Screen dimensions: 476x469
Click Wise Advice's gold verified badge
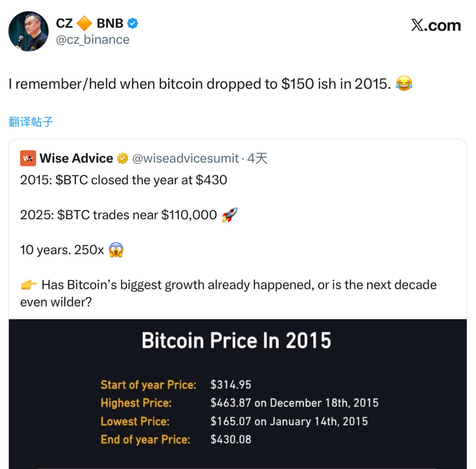122,158
